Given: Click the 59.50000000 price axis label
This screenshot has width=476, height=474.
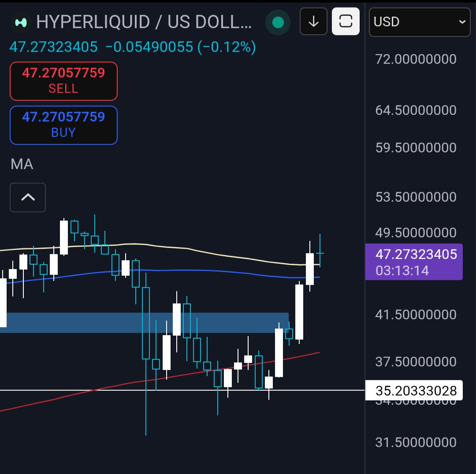Looking at the screenshot, I should 416,148.
